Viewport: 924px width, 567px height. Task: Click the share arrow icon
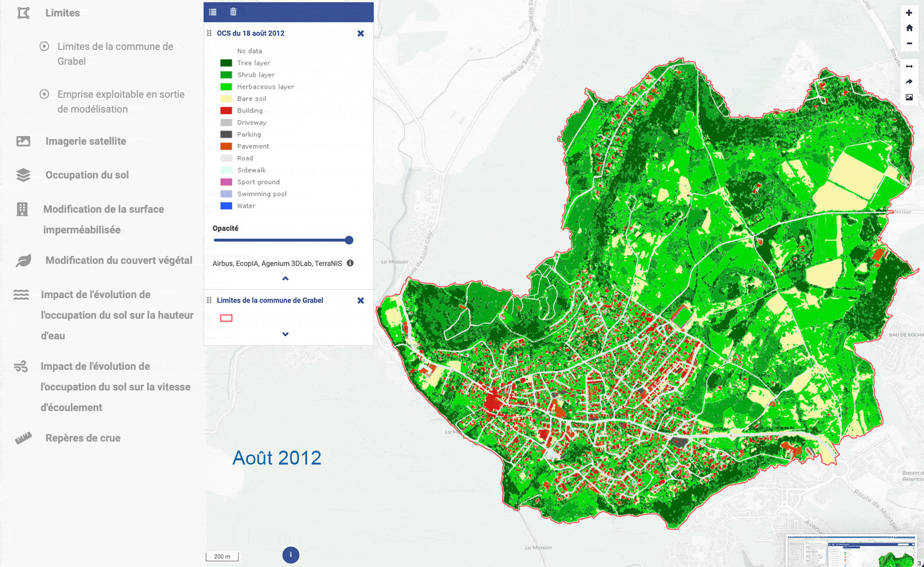tap(909, 82)
